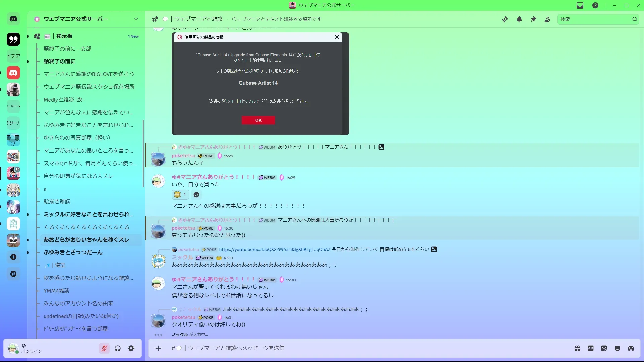The width and height of the screenshot is (644, 362).
Task: Open the sticker picker icon
Action: pos(604,348)
